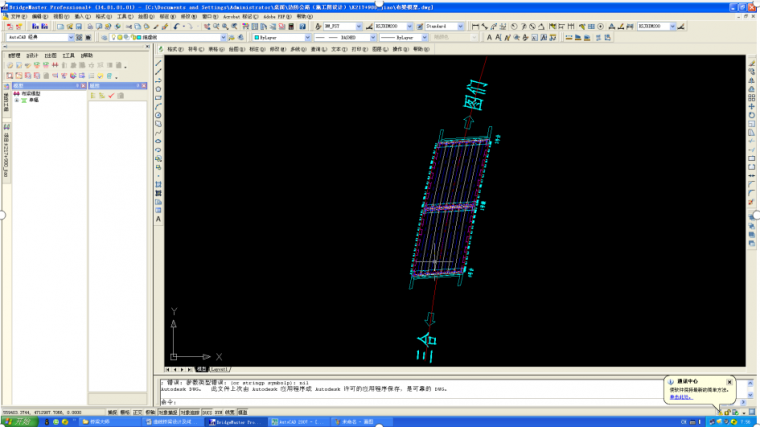
Task: Toggle DYN dynamic input in status bar
Action: 219,412
